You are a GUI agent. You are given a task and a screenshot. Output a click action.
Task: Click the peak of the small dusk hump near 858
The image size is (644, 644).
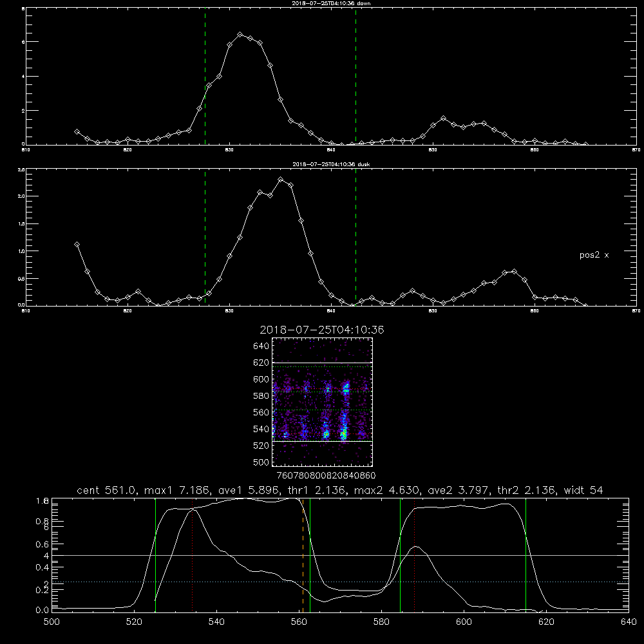(x=514, y=272)
